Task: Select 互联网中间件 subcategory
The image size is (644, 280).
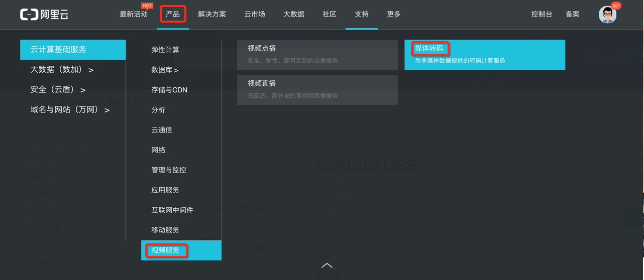Action: 172,210
